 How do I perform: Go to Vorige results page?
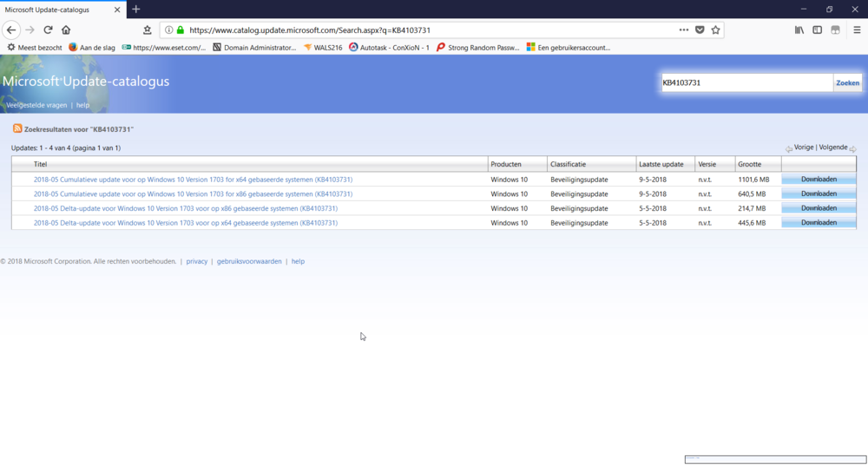point(804,147)
